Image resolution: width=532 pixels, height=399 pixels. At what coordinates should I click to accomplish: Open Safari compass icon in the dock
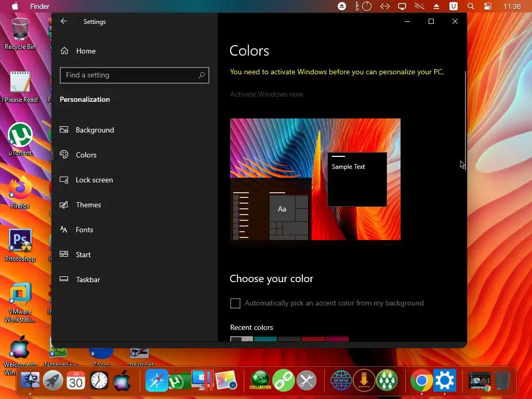157,381
